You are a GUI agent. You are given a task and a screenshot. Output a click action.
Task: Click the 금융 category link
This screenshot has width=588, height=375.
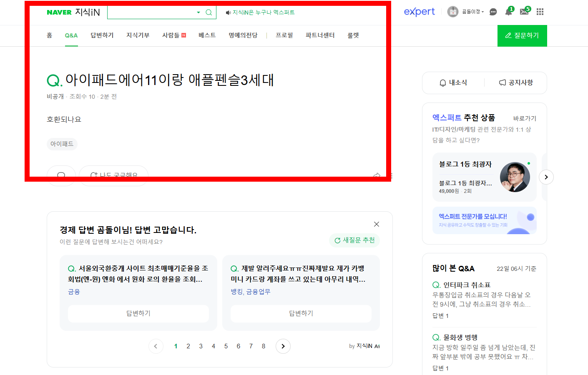[74, 292]
